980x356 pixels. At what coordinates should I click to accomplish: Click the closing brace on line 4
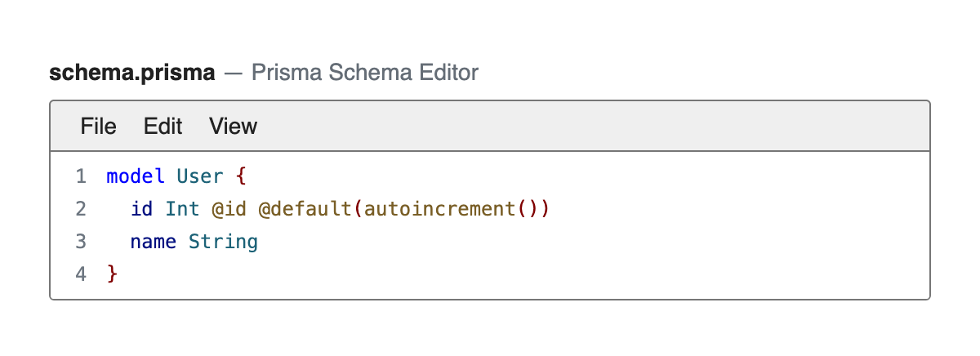113,274
